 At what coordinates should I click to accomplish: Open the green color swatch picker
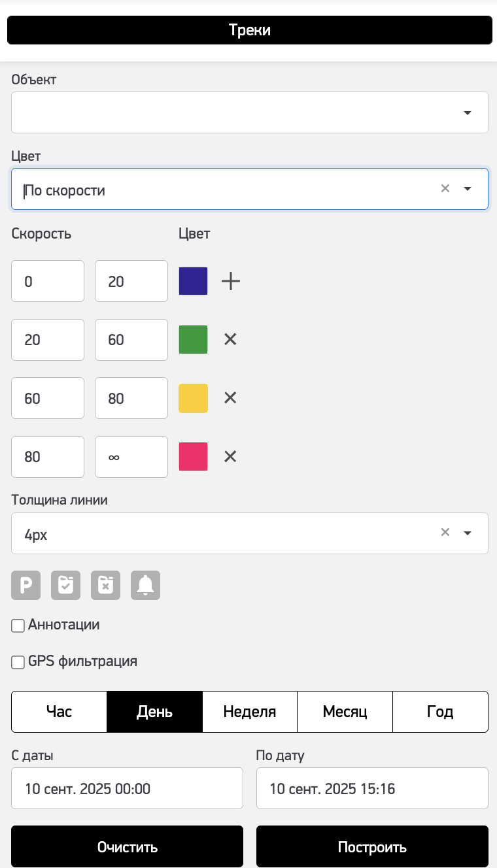pos(194,340)
